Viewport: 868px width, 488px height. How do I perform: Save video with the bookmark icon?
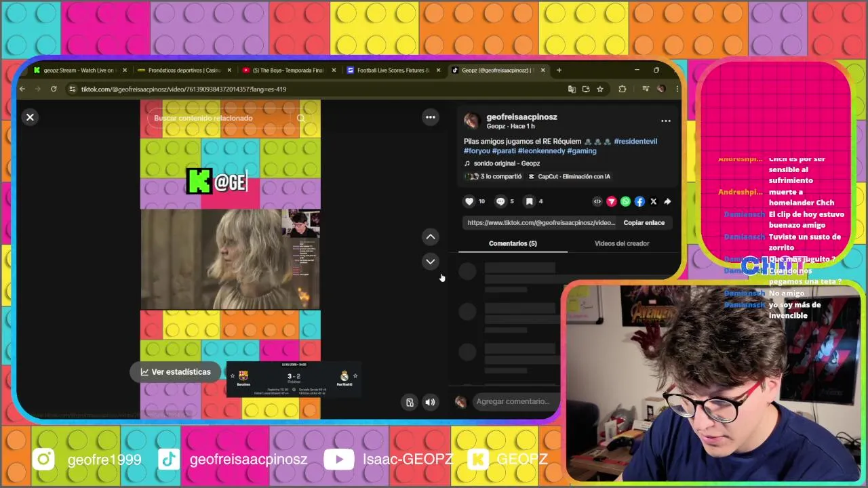[x=530, y=201]
